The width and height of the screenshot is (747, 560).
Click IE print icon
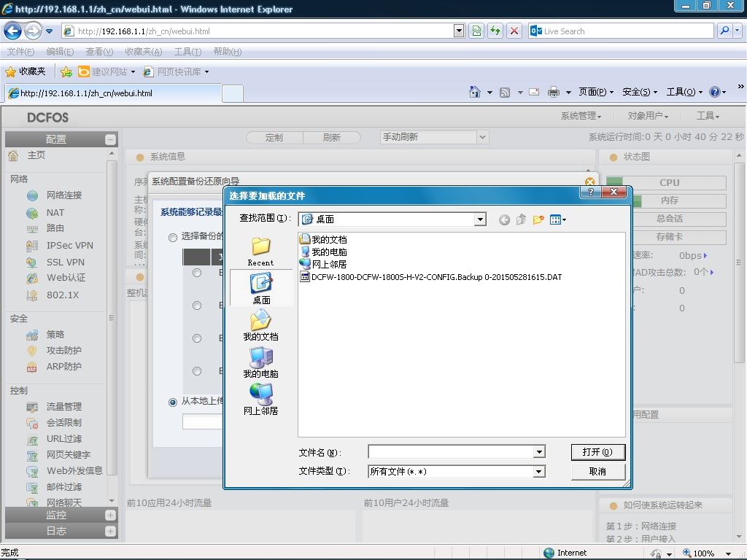point(553,92)
